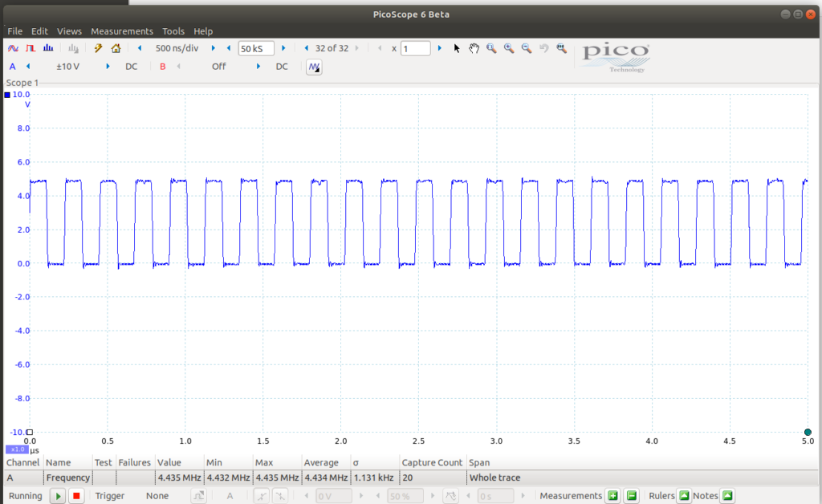
Task: Click the 4.435 MHz value cell
Action: [x=179, y=478]
